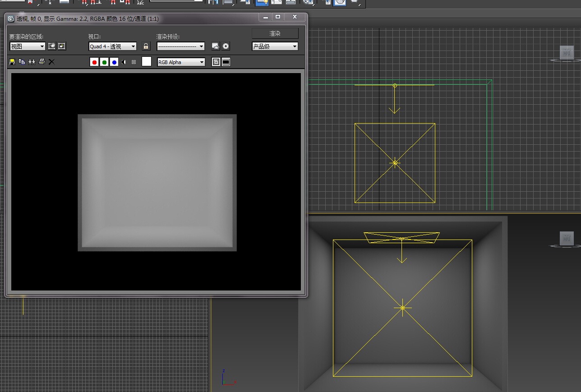Toggle the UI overlay icon next to RGB Alpha
Viewport: 581px width, 392px height.
pos(216,62)
